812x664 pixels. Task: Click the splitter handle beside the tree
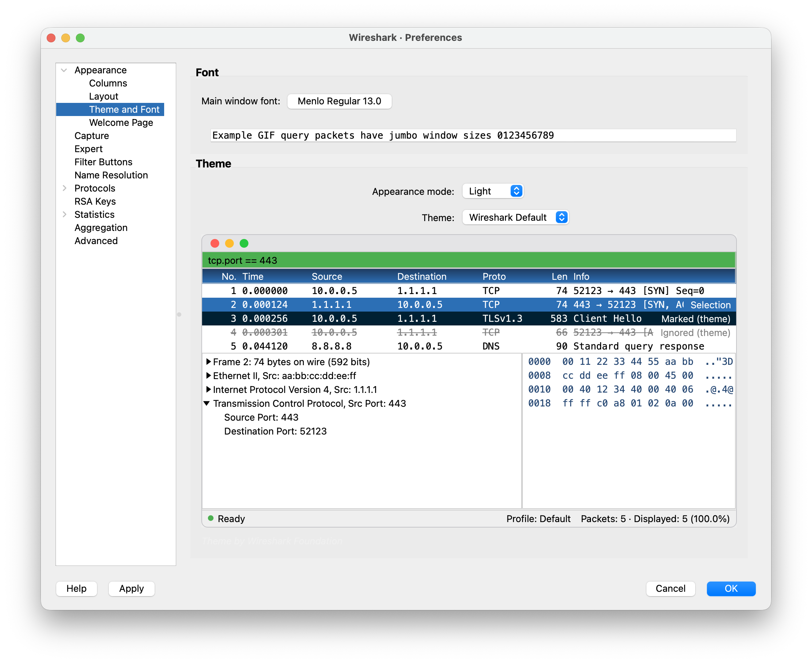coord(179,314)
